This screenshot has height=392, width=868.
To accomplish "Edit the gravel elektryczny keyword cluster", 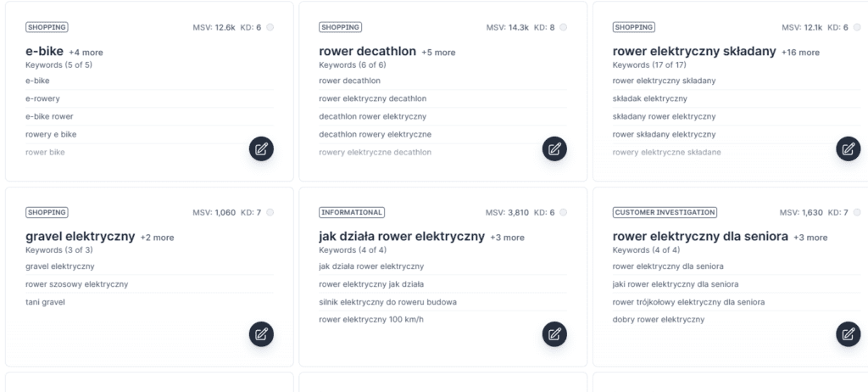I will [x=261, y=333].
